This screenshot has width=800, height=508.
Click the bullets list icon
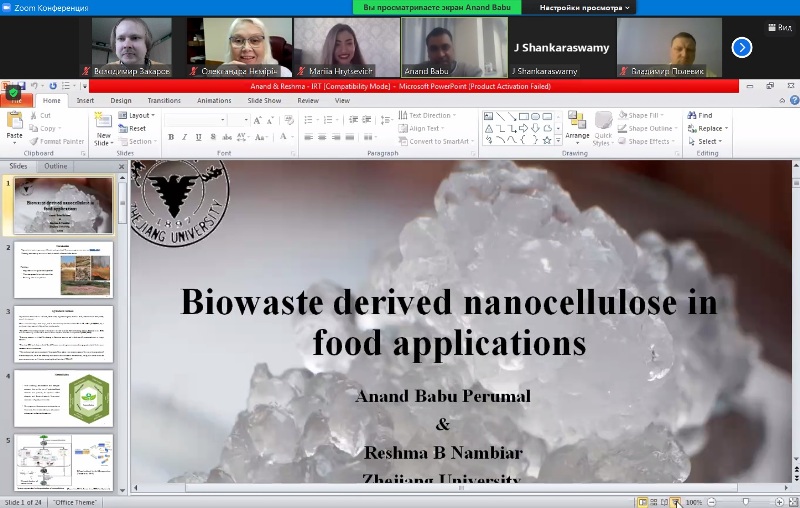click(308, 120)
